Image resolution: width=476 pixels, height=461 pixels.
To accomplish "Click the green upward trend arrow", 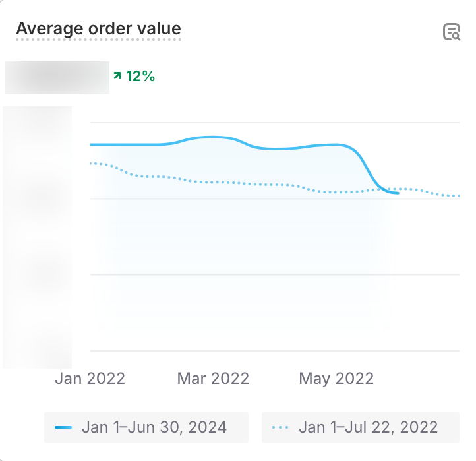I will point(117,77).
